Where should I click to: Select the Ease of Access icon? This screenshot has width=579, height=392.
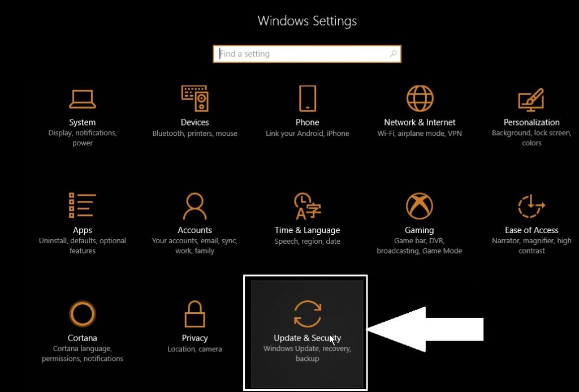pos(531,206)
